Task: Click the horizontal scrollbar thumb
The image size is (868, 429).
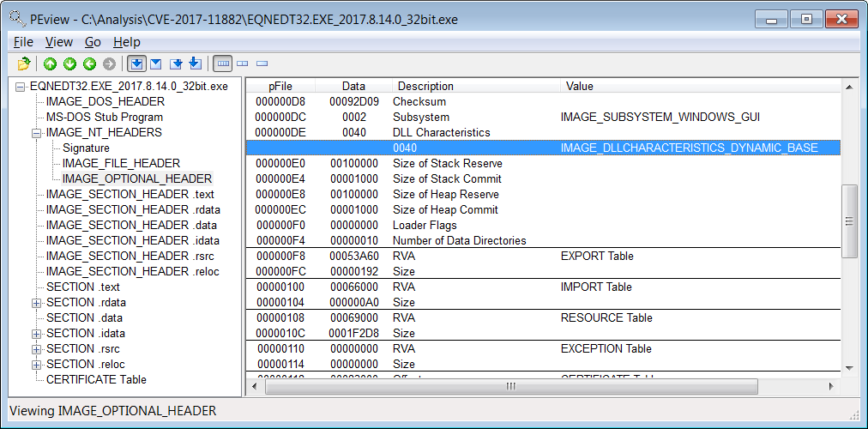Action: tap(511, 386)
